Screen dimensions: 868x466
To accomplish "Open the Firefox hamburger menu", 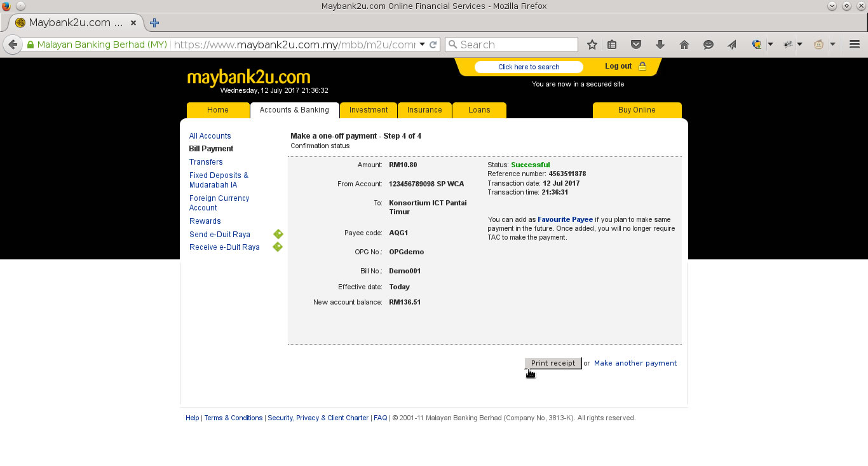I will 854,45.
